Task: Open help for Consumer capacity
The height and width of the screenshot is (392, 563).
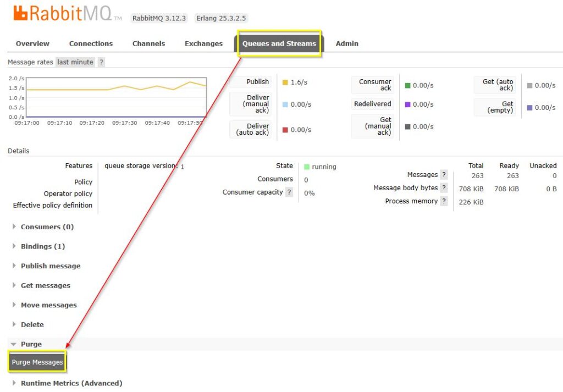Action: tap(289, 192)
